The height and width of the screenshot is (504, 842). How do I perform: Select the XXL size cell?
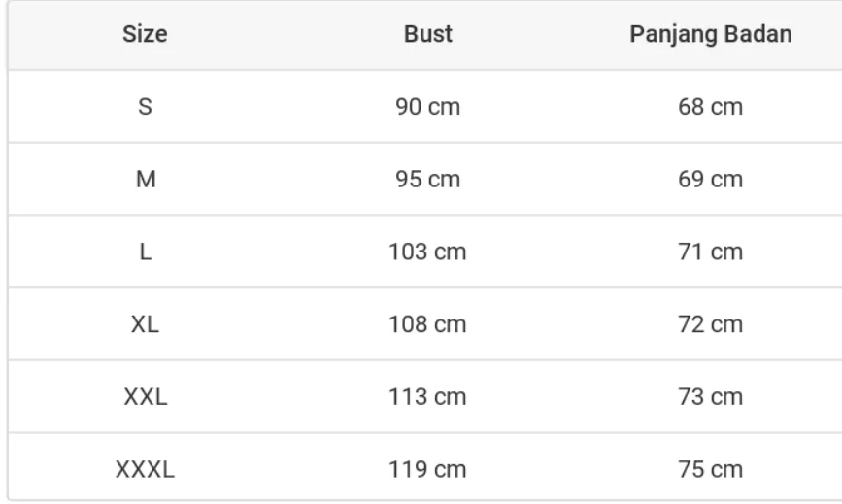[146, 397]
